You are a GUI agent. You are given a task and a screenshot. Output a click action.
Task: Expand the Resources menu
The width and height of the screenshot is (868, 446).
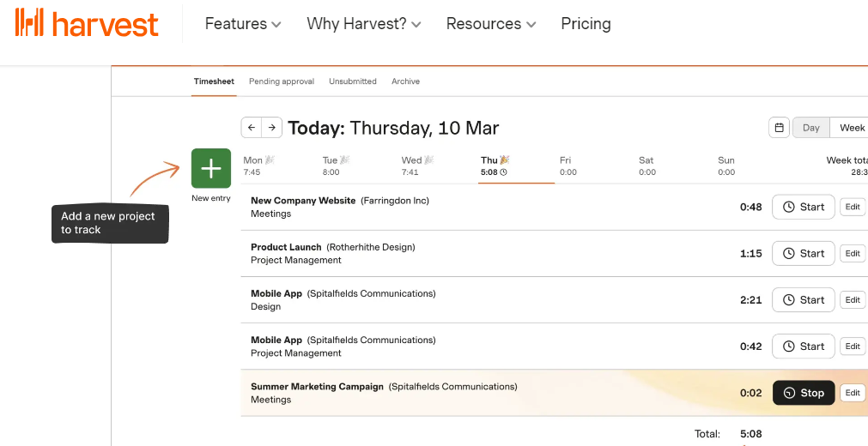(491, 24)
